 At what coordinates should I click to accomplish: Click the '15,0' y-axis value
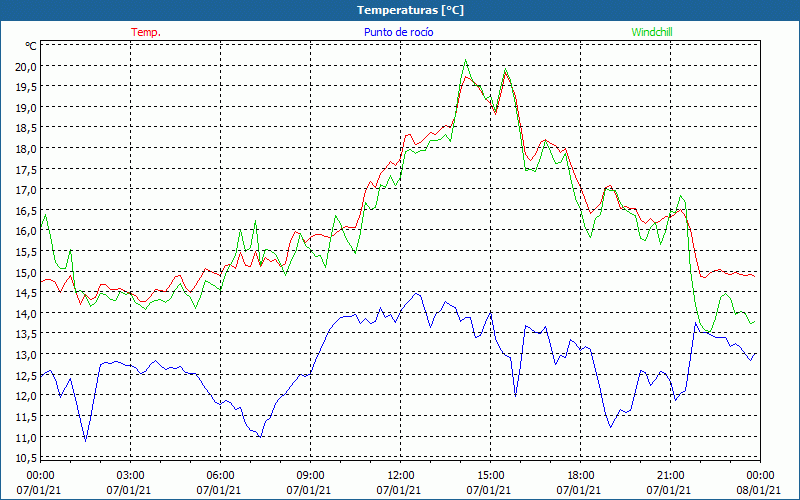(27, 272)
